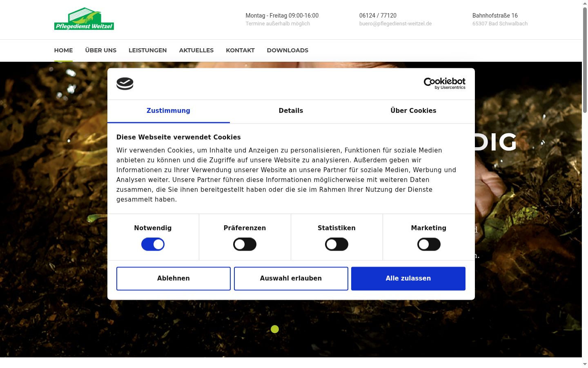Image resolution: width=588 pixels, height=368 pixels.
Task: Switch to the Details tab
Action: 291,111
